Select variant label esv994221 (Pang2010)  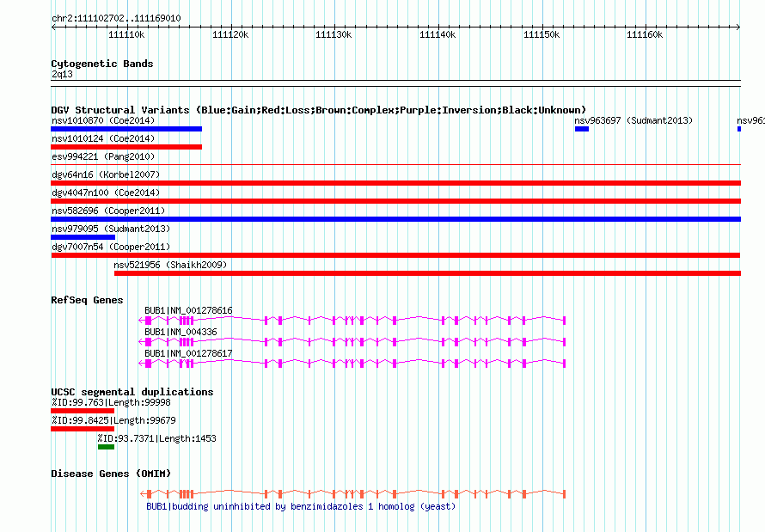pos(103,156)
